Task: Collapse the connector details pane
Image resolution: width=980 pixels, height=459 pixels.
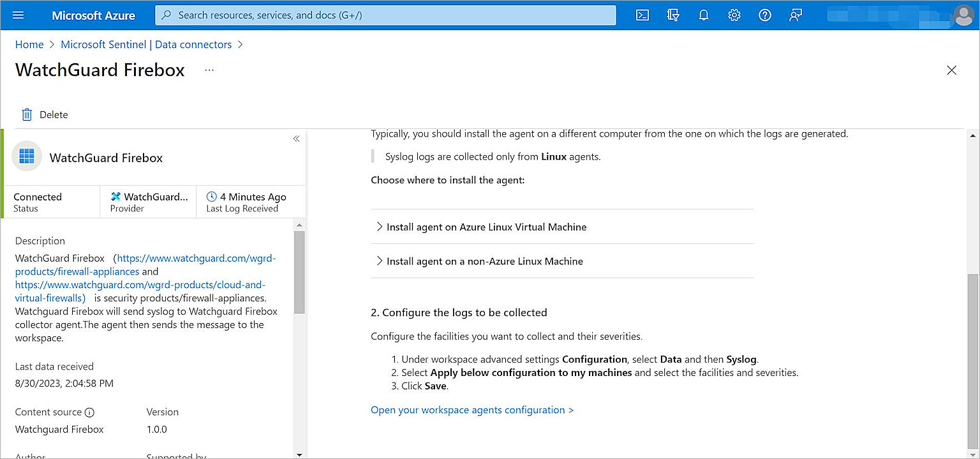Action: [x=296, y=138]
